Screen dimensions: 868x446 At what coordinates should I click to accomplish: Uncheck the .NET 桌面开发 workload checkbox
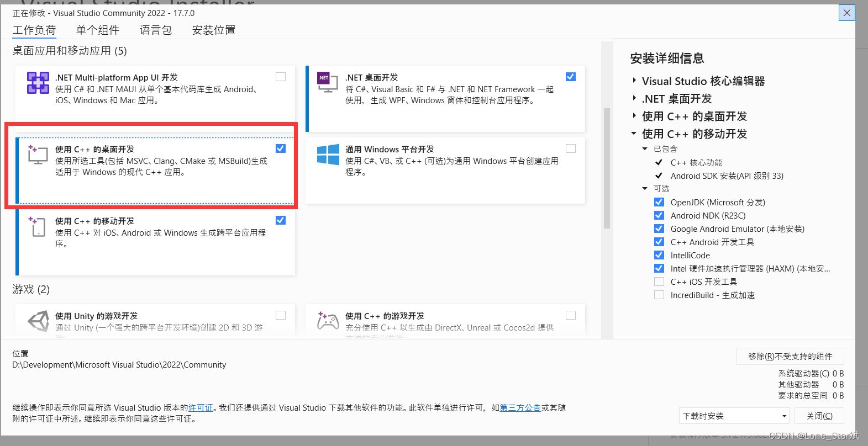pyautogui.click(x=571, y=77)
